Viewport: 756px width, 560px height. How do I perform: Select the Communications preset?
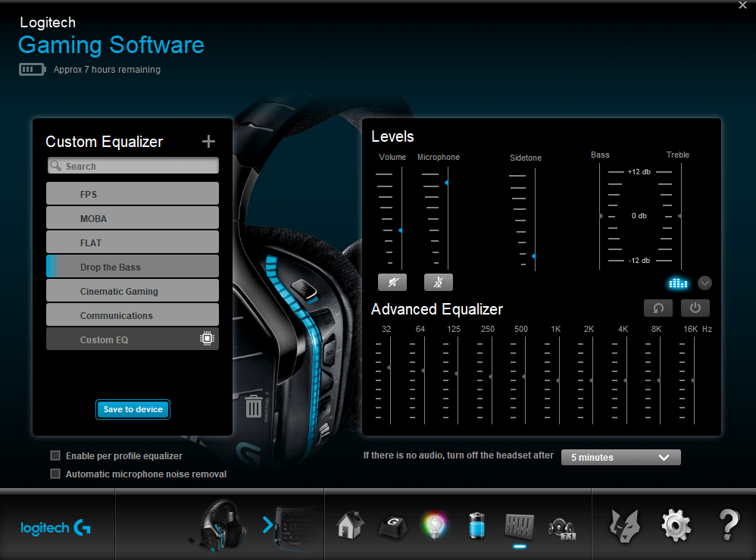[x=133, y=315]
